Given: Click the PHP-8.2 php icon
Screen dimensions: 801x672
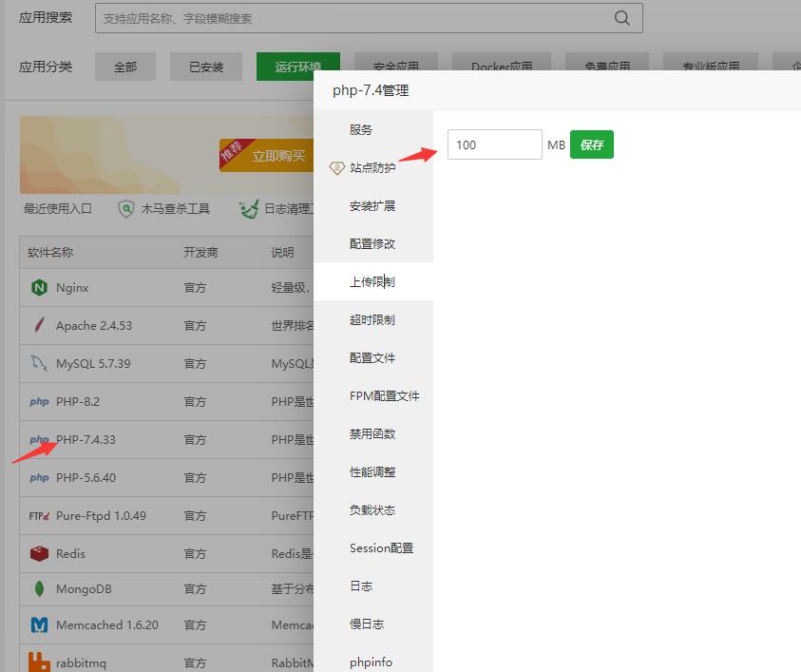Looking at the screenshot, I should [39, 402].
